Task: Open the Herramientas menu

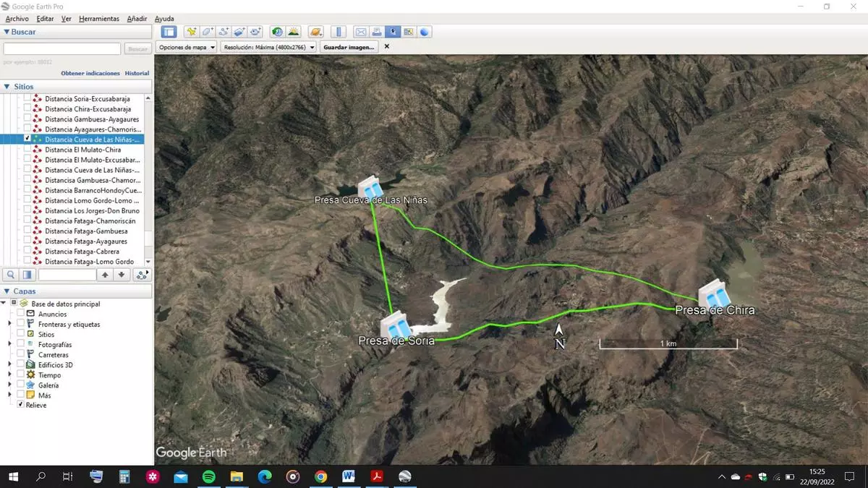Action: click(x=98, y=19)
